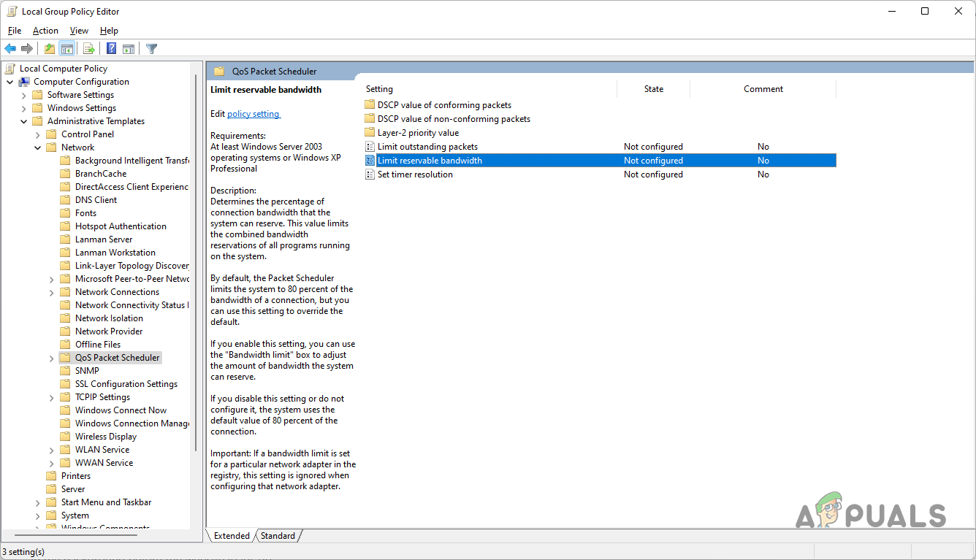The width and height of the screenshot is (976, 560).
Task: Select the Set timer resolution setting icon
Action: (370, 174)
